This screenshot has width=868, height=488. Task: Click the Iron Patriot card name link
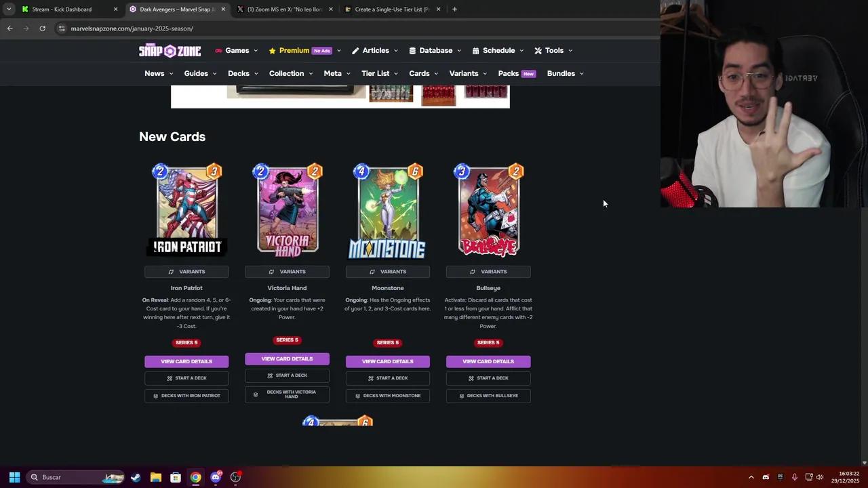(x=186, y=288)
